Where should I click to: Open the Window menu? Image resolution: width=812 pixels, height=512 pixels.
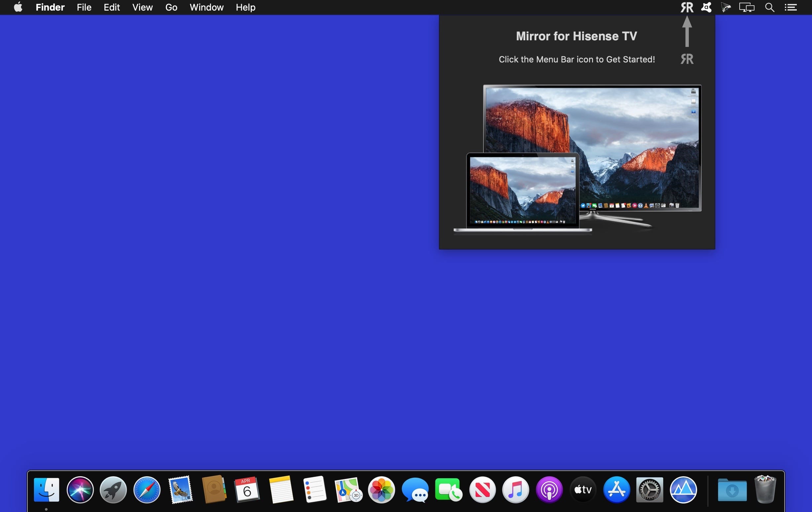pos(206,7)
